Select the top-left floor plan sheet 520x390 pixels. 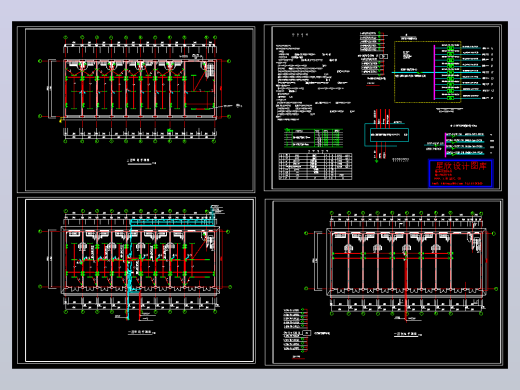(136, 109)
